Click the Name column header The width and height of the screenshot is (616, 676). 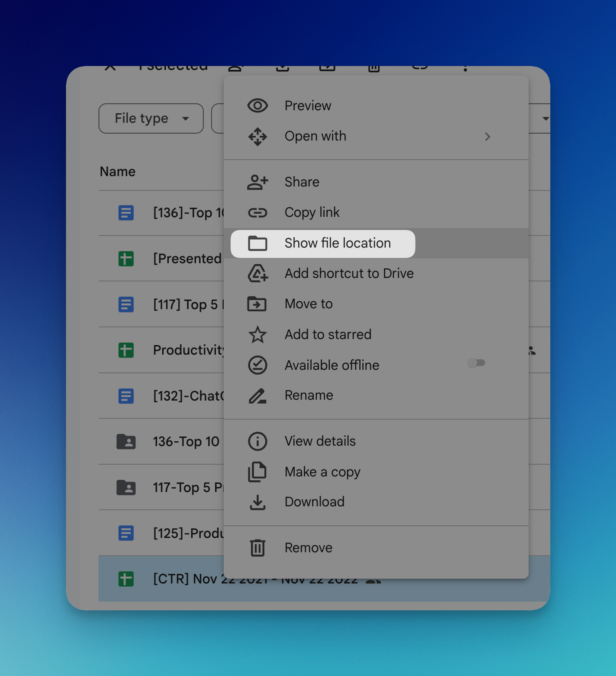(x=118, y=172)
